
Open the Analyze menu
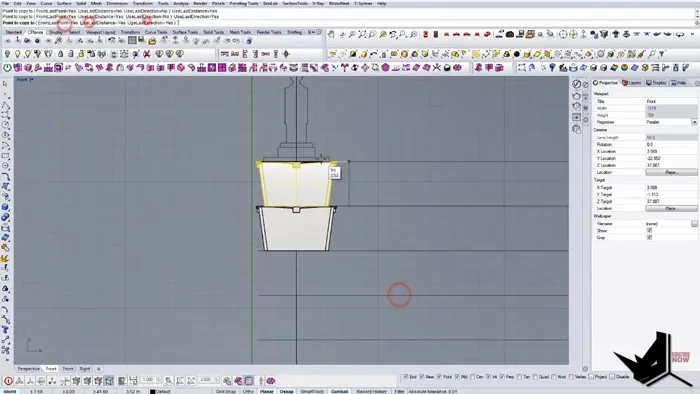[181, 3]
